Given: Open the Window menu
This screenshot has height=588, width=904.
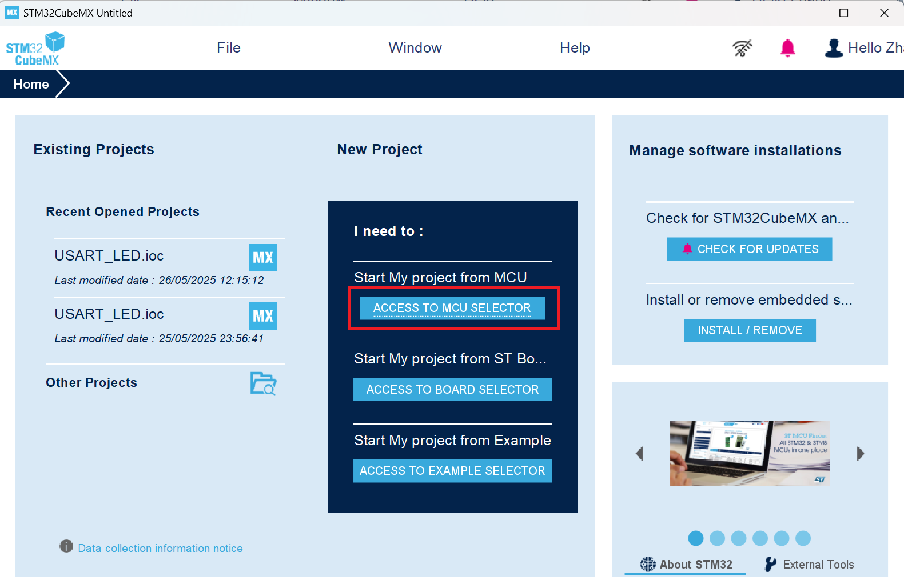Looking at the screenshot, I should (415, 48).
